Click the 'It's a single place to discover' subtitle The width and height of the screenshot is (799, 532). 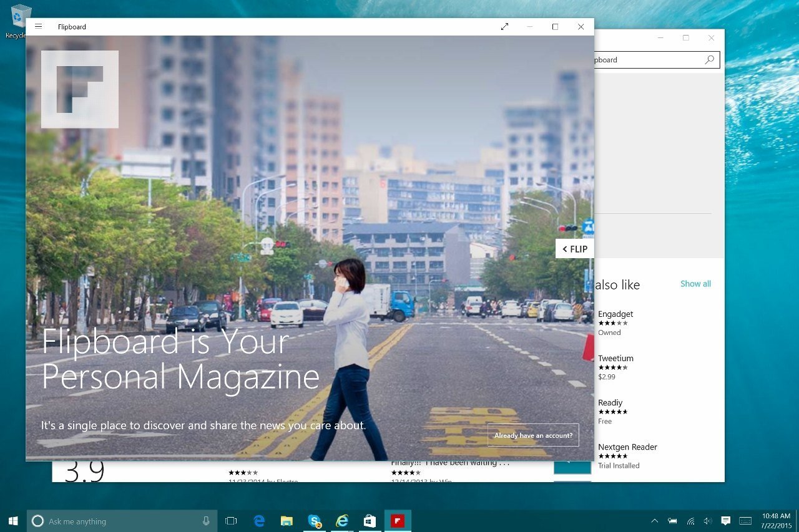click(x=203, y=425)
